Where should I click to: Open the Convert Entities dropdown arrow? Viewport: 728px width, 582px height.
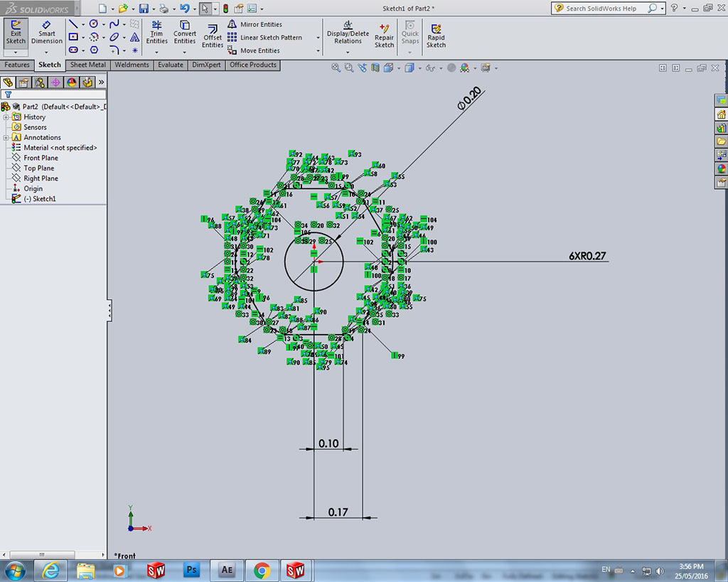[x=185, y=51]
